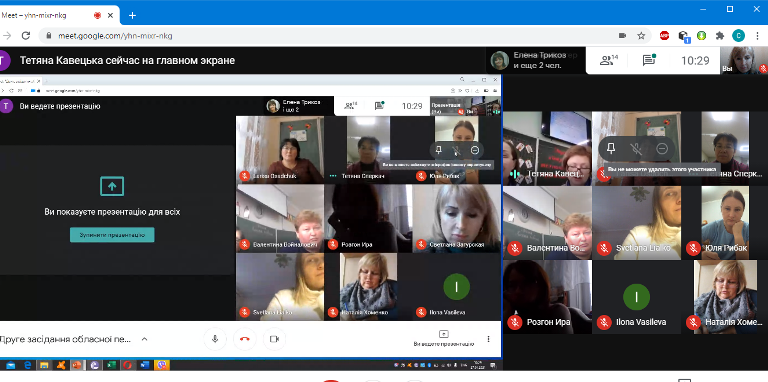Select Тетяна Кавецька's video tile
The height and width of the screenshot is (382, 768).
pos(547,148)
